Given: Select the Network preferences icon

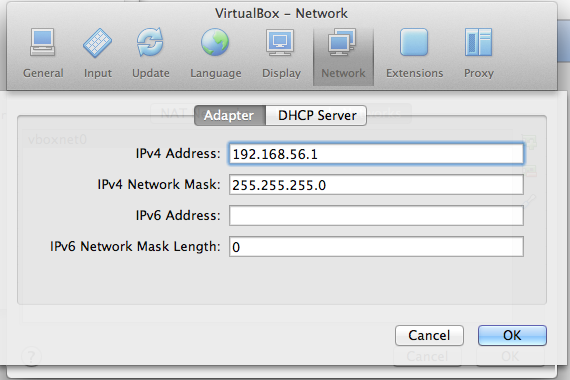Looking at the screenshot, I should (342, 42).
